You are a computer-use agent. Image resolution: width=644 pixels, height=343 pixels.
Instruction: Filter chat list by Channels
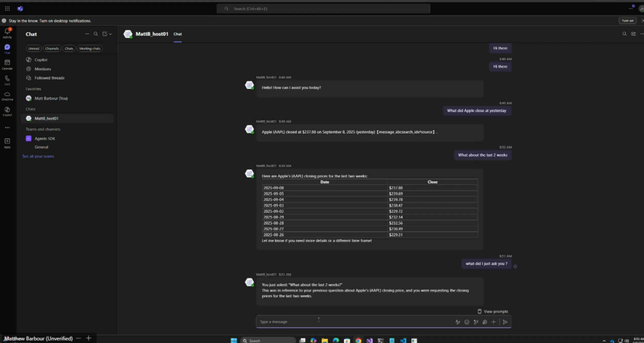pos(52,48)
